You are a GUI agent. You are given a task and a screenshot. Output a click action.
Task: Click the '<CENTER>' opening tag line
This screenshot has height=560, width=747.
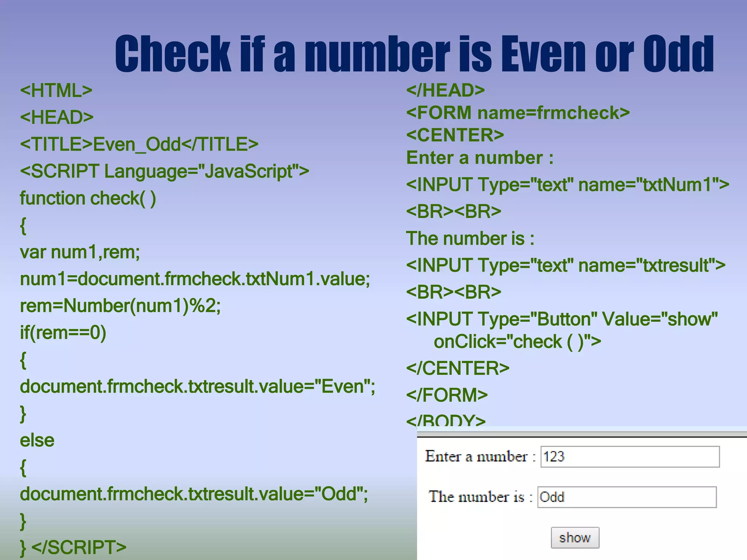(x=455, y=135)
